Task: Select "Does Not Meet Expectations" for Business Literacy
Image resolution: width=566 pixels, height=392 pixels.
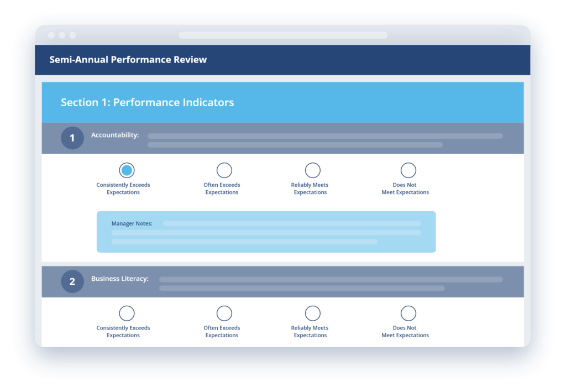Action: click(408, 313)
